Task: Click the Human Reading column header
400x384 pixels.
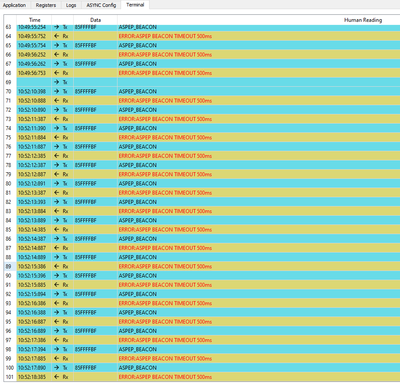Action: pyautogui.click(x=363, y=20)
